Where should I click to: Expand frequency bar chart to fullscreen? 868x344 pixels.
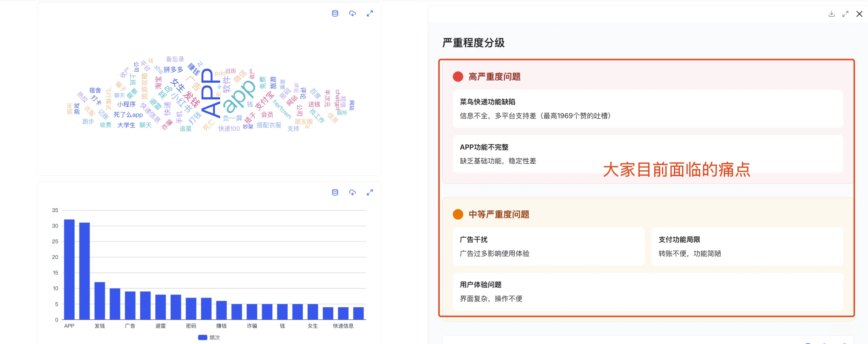pyautogui.click(x=370, y=192)
